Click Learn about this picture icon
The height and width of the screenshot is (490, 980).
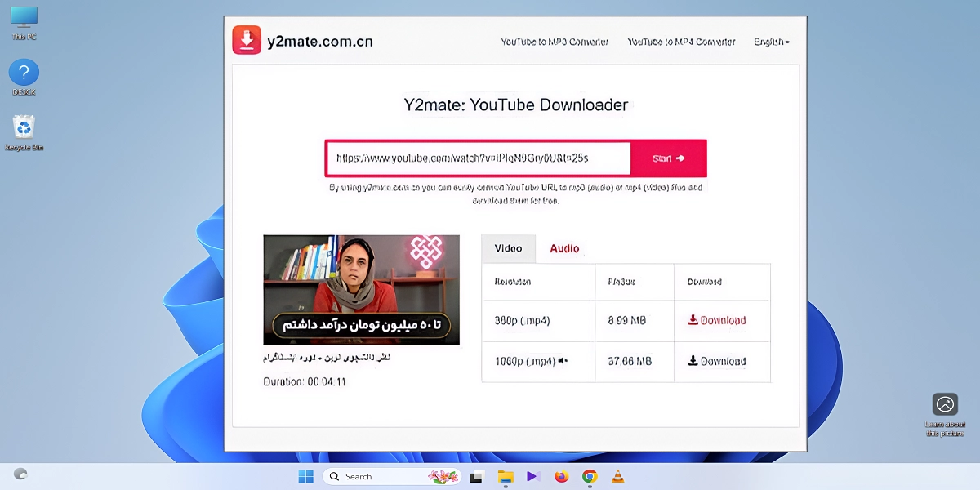coord(945,415)
